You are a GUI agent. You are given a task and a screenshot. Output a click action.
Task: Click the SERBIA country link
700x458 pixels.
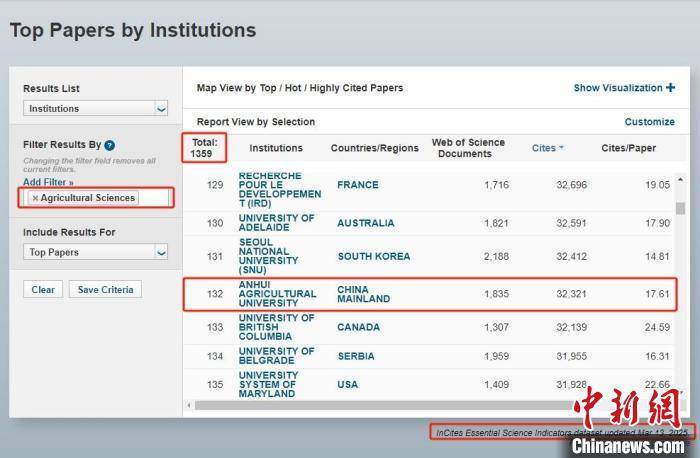pyautogui.click(x=356, y=356)
